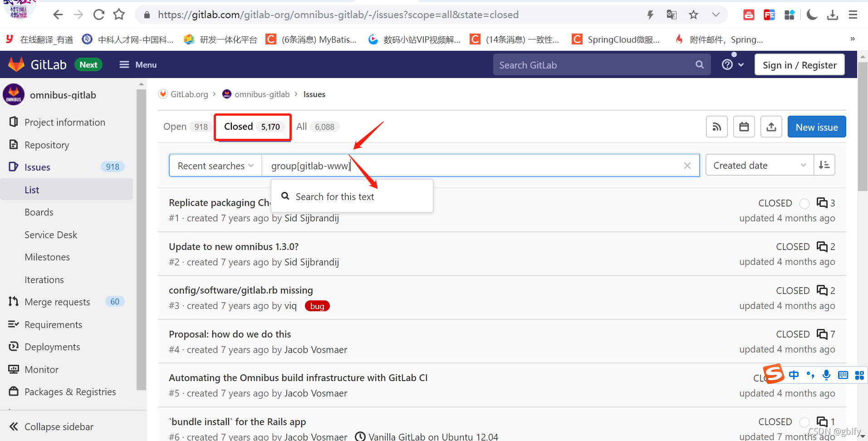Open issue Proposal: how do we do this

point(230,334)
